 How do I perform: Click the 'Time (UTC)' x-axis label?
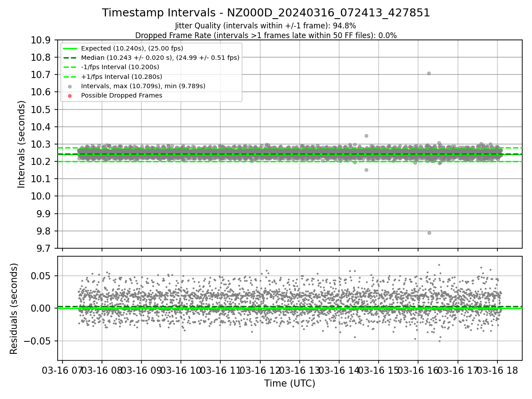[x=289, y=383]
